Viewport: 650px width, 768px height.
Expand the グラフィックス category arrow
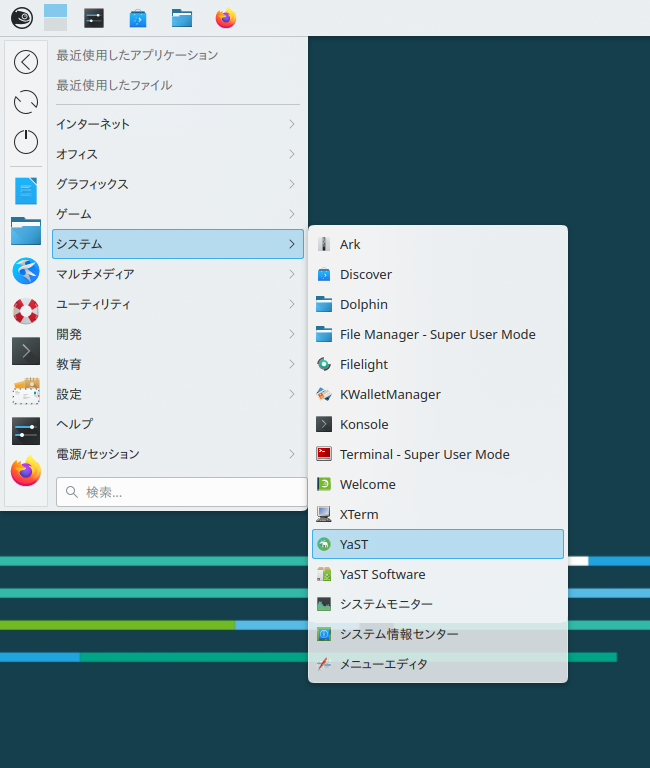click(292, 184)
